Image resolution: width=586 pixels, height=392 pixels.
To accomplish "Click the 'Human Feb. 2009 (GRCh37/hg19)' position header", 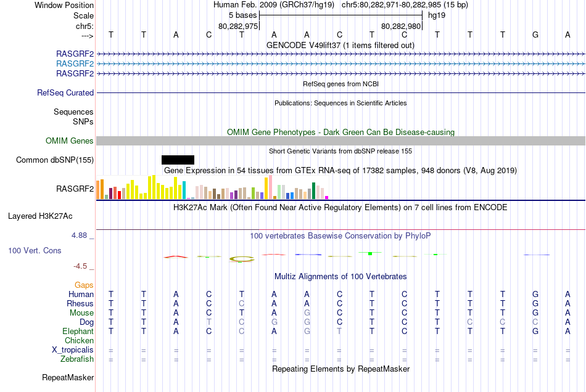I will coord(273,5).
